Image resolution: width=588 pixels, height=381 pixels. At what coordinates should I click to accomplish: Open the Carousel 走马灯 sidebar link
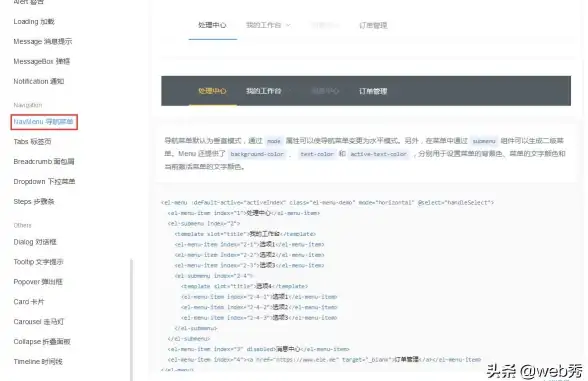pos(39,322)
